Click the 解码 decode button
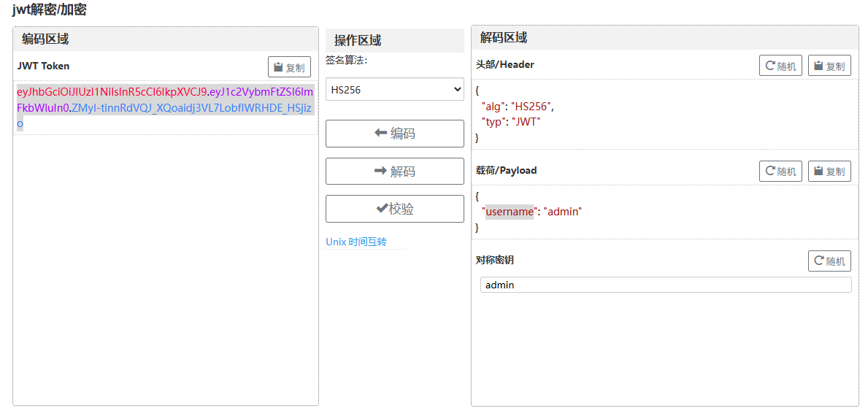868x411 pixels. pyautogui.click(x=395, y=171)
